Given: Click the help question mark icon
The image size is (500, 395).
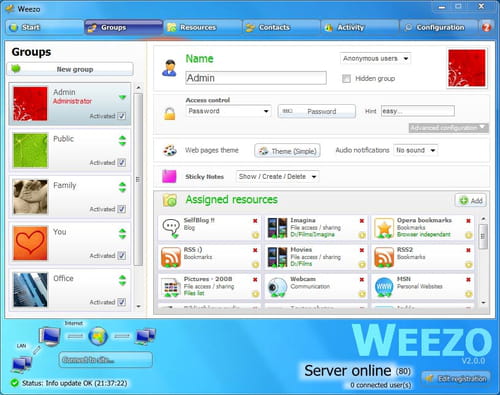Looking at the screenshot, I should point(486,27).
